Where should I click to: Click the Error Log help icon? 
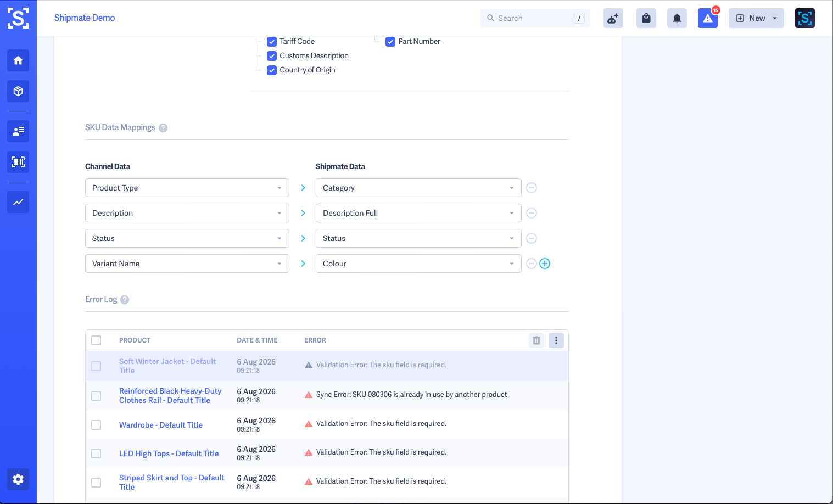pos(125,300)
